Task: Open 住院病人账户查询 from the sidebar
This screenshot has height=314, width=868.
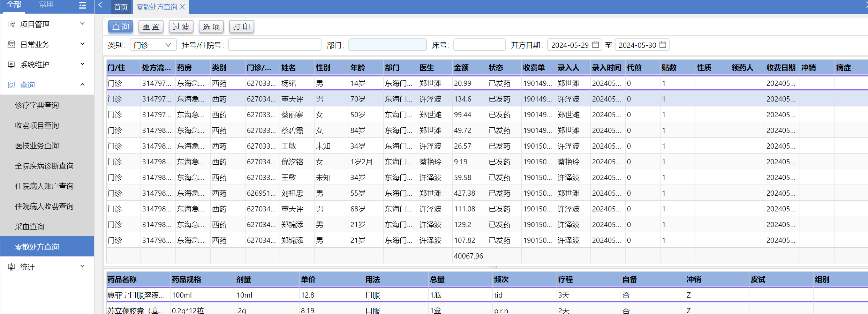Action: (x=44, y=186)
